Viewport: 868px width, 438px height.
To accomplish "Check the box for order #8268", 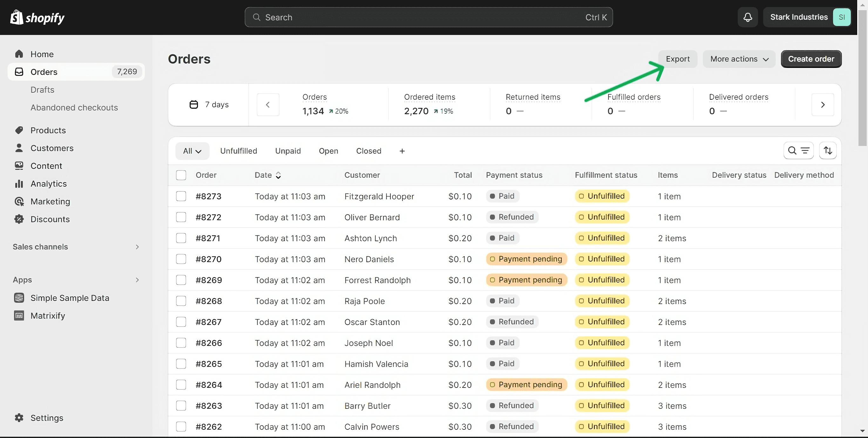I will click(181, 301).
